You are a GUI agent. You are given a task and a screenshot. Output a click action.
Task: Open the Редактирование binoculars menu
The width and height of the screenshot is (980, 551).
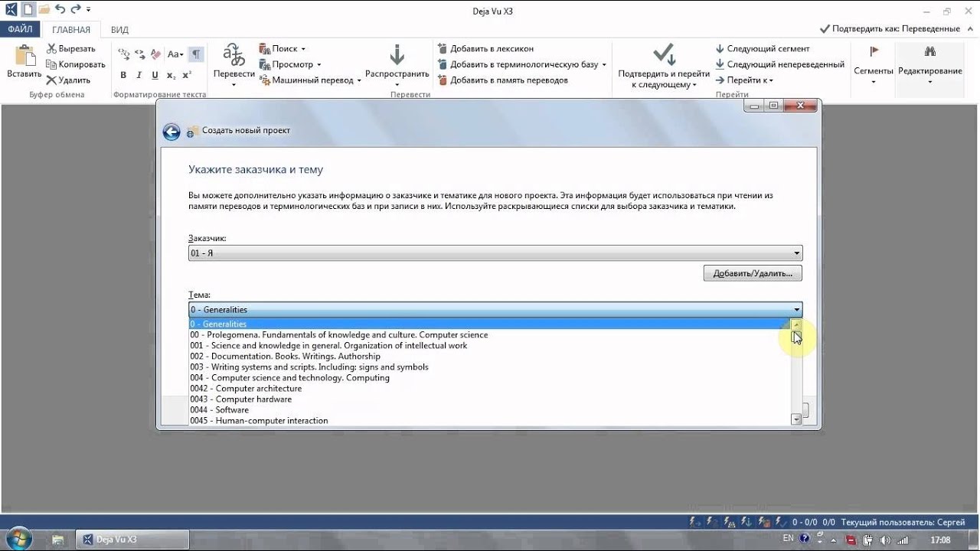coord(930,64)
